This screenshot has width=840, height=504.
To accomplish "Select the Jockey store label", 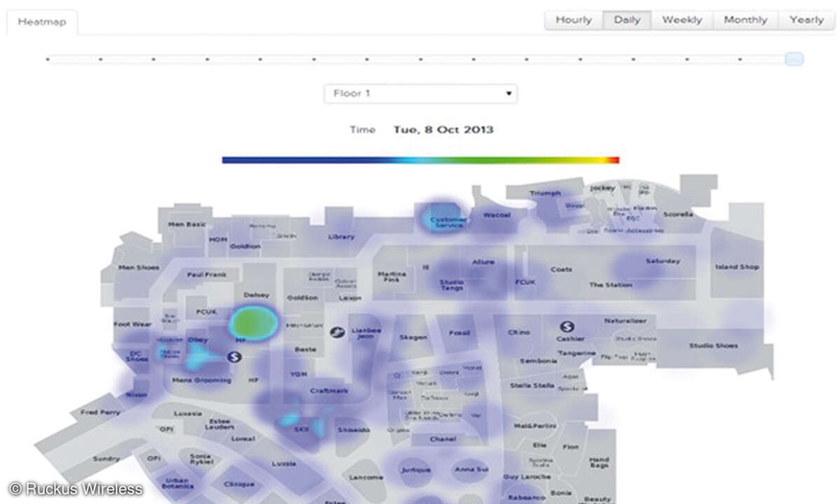I will click(x=602, y=188).
